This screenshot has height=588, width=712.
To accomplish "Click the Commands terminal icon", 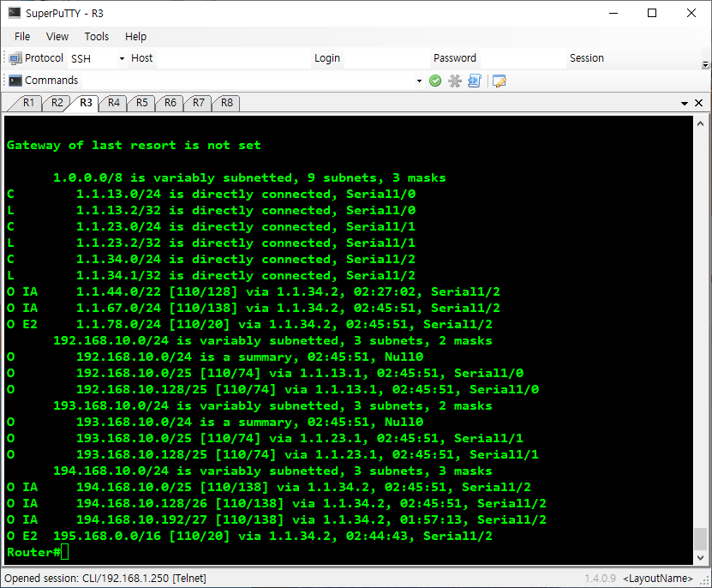I will (x=15, y=81).
